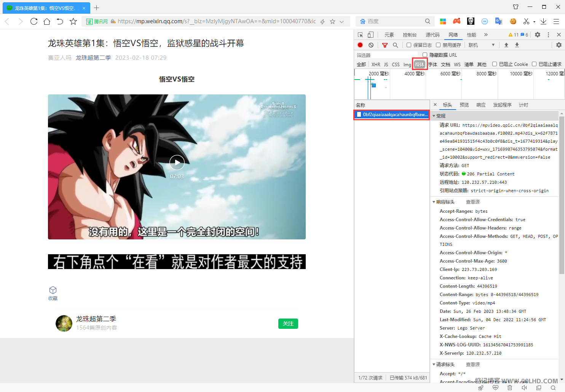Click status bar rocket accelerator icon

[x=480, y=388]
